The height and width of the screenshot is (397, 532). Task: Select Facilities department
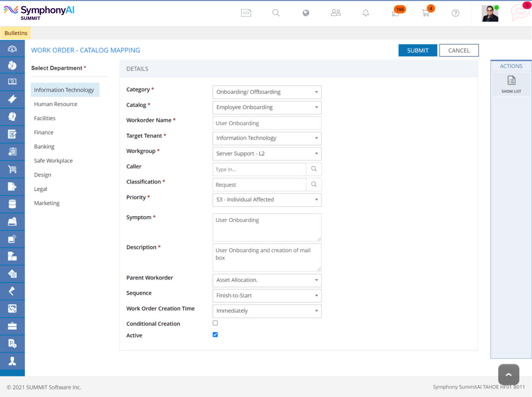coord(44,118)
